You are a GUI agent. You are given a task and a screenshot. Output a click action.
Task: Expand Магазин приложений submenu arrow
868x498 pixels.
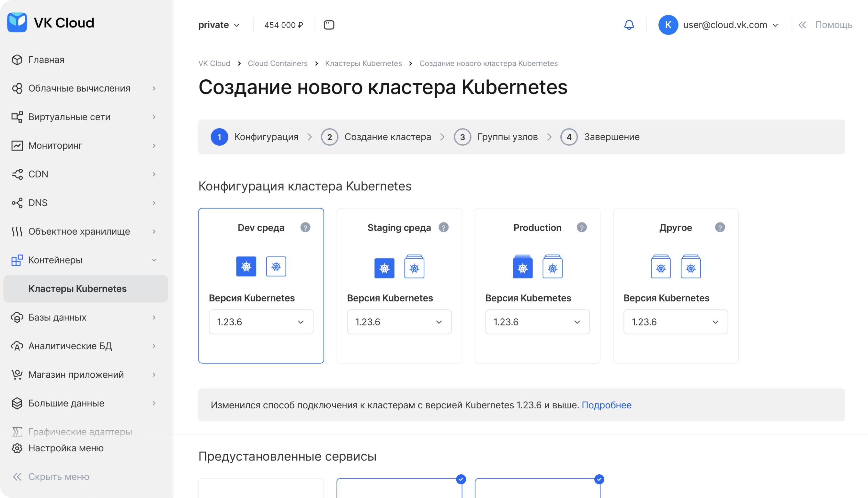(x=154, y=375)
